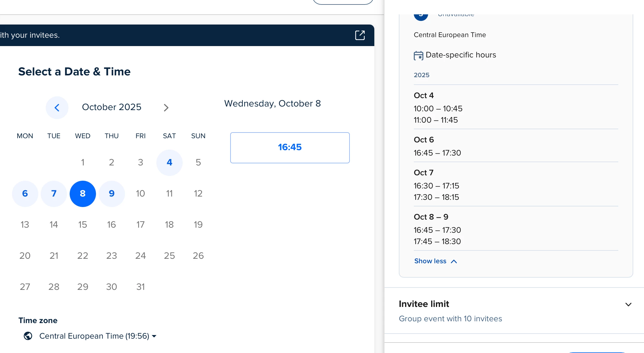Click the globe icon by time zone

(28, 336)
